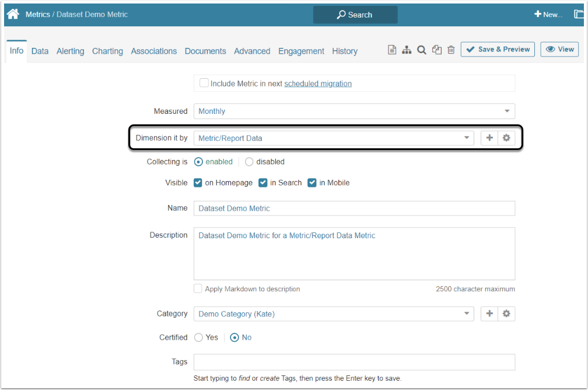Set Certified to Yes

click(198, 337)
